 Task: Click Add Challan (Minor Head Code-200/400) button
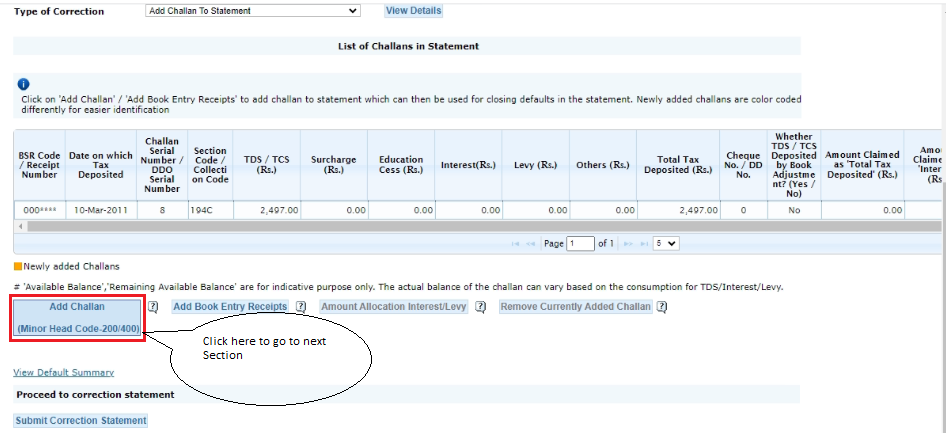pyautogui.click(x=77, y=317)
